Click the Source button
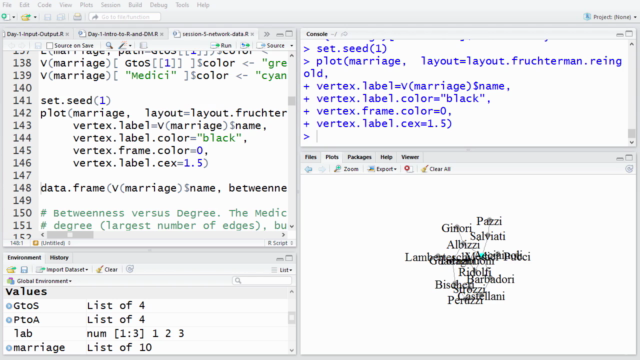Viewport: 640px width, 360px height. 271,45
